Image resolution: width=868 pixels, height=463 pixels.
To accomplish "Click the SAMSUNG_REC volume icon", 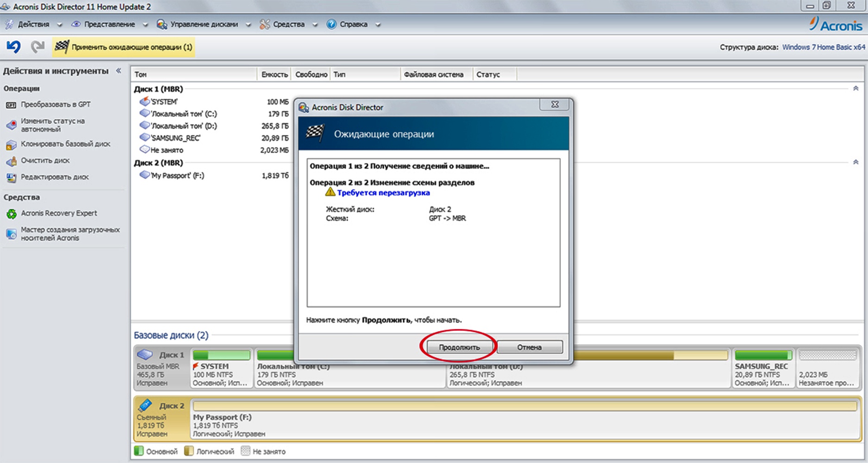I will pos(145,138).
